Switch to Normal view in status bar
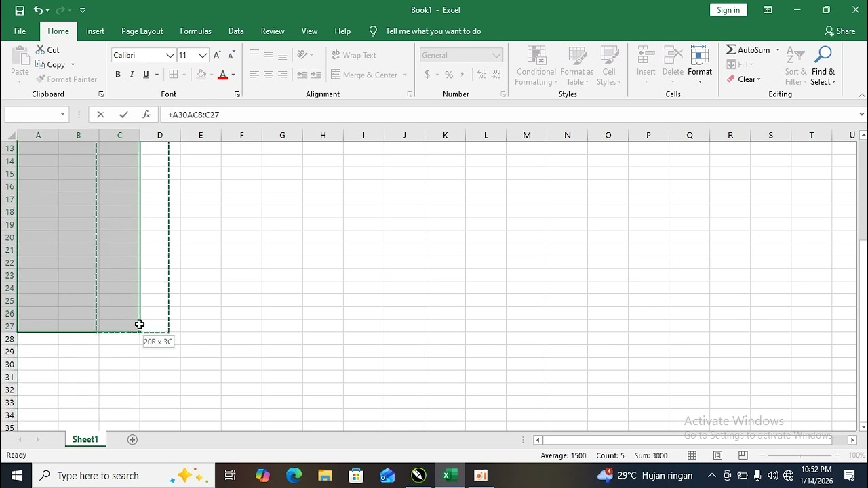868x488 pixels. [x=692, y=455]
